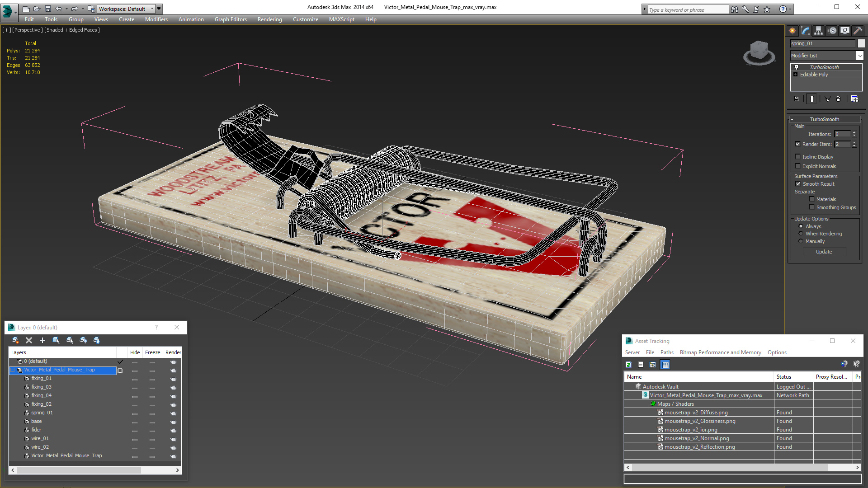Click the spring_01 object color swatch
Viewport: 868px width, 488px height.
(x=861, y=43)
